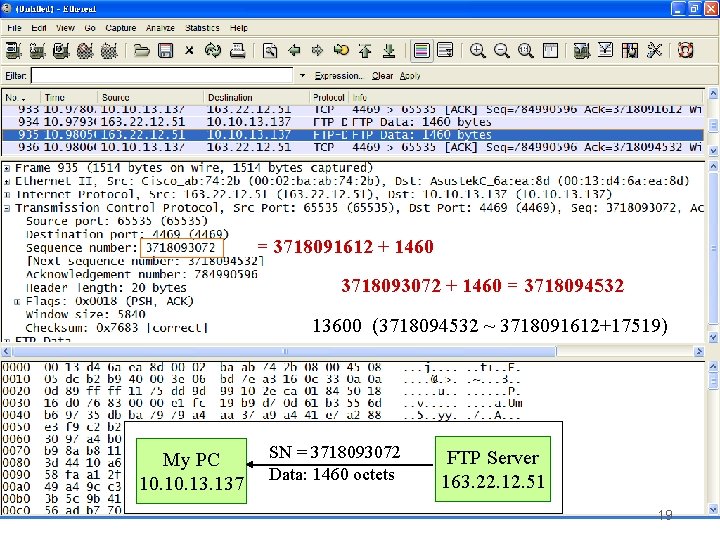Close the capture file X icon
The height and width of the screenshot is (540, 720).
pyautogui.click(x=189, y=50)
